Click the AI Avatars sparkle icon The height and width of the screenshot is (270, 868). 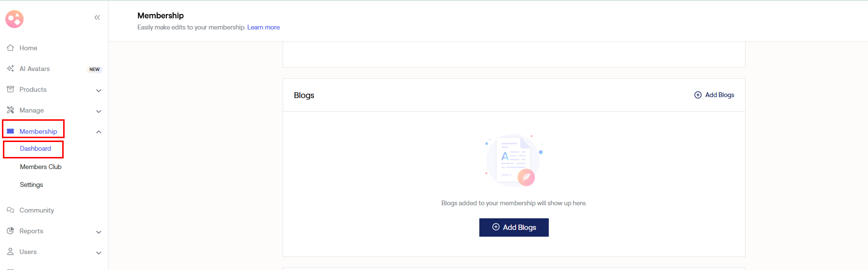coord(10,69)
